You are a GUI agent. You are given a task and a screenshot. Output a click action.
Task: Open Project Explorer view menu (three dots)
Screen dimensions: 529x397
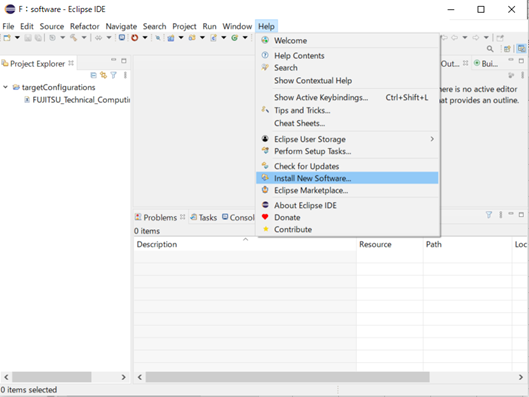[x=125, y=75]
